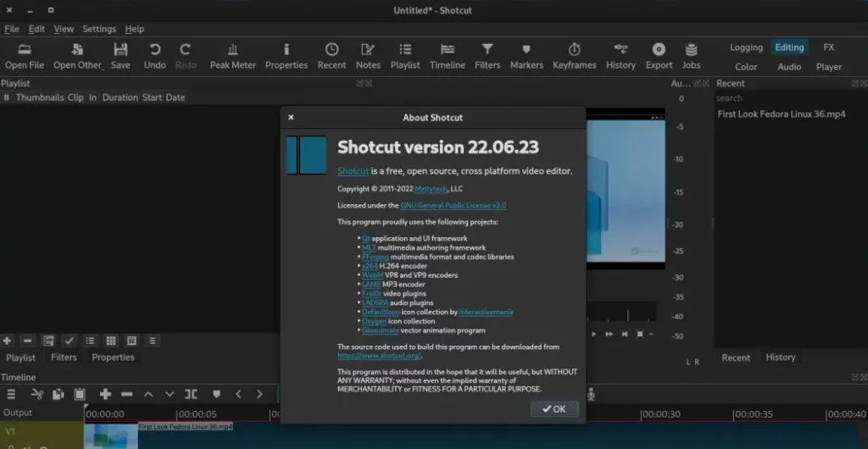Image resolution: width=868 pixels, height=449 pixels.
Task: Toggle the Timeline toolbar icon
Action: point(448,57)
